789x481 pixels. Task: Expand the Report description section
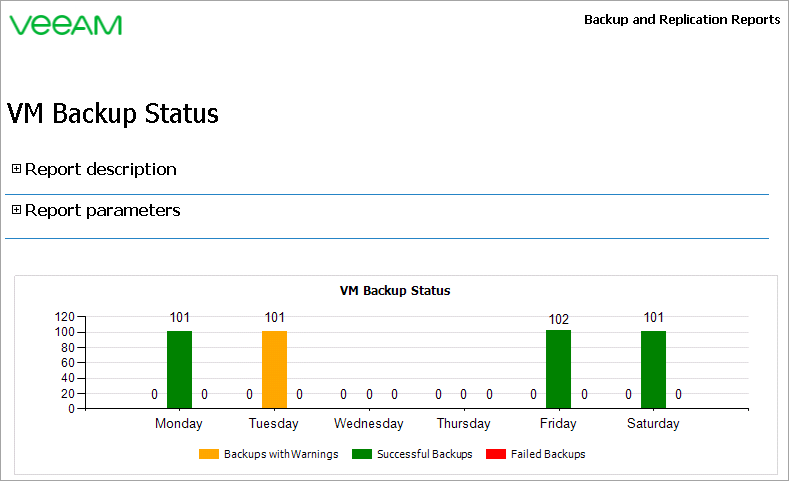point(16,169)
